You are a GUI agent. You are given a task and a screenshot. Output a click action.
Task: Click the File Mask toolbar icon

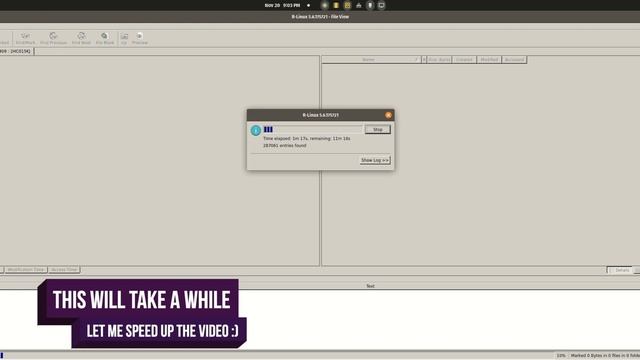pos(105,38)
